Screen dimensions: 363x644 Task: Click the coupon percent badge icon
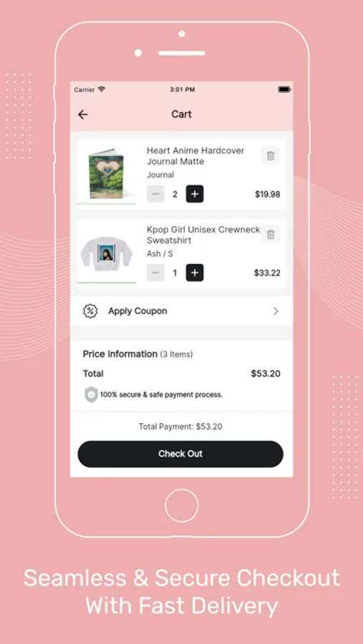90,311
